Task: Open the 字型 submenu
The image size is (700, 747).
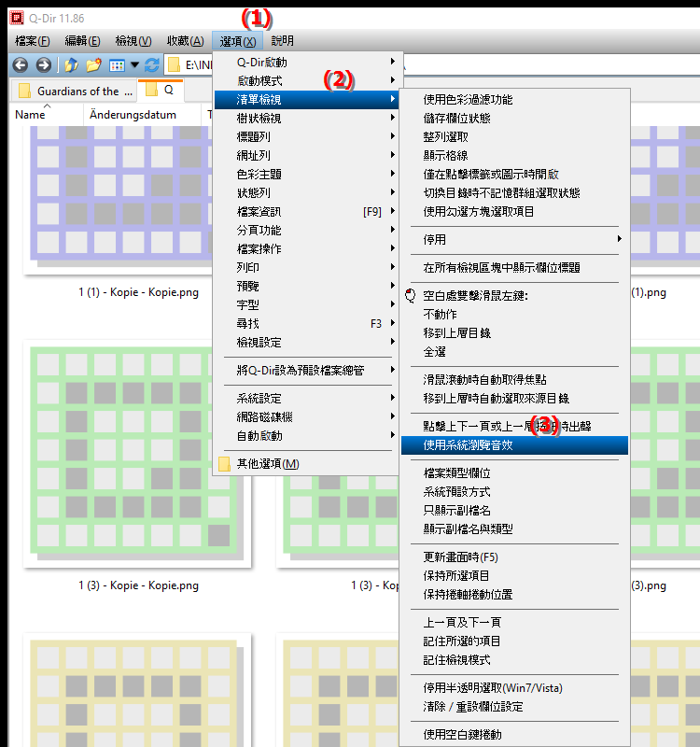Action: click(306, 304)
